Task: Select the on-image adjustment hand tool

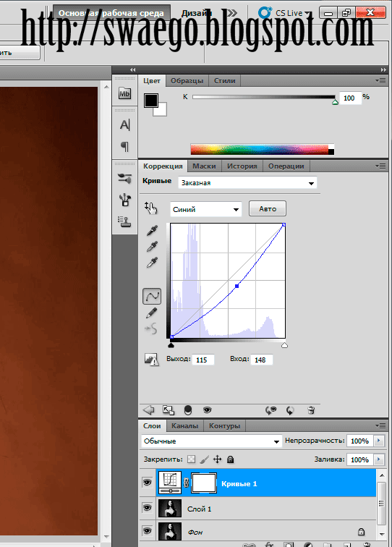Action: pos(150,208)
